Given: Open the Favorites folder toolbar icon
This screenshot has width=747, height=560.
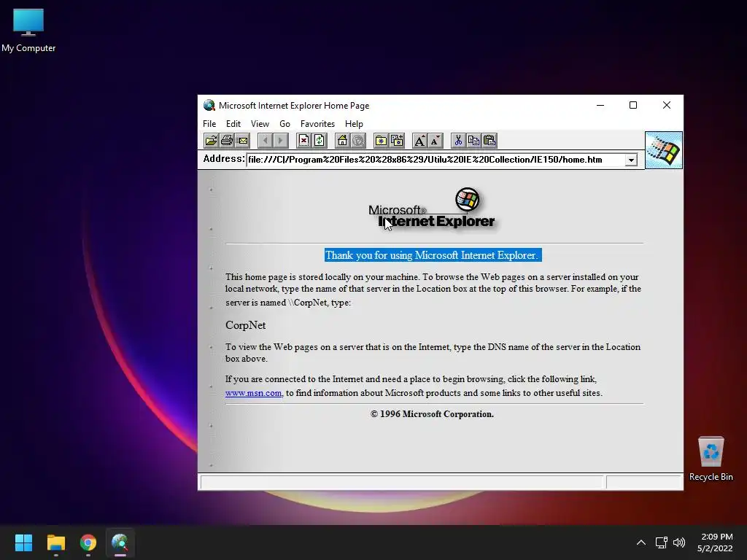Looking at the screenshot, I should point(381,141).
